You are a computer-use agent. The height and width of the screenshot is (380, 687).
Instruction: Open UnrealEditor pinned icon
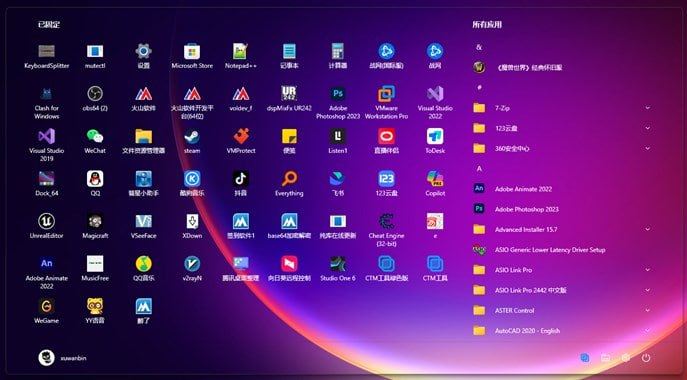click(46, 226)
